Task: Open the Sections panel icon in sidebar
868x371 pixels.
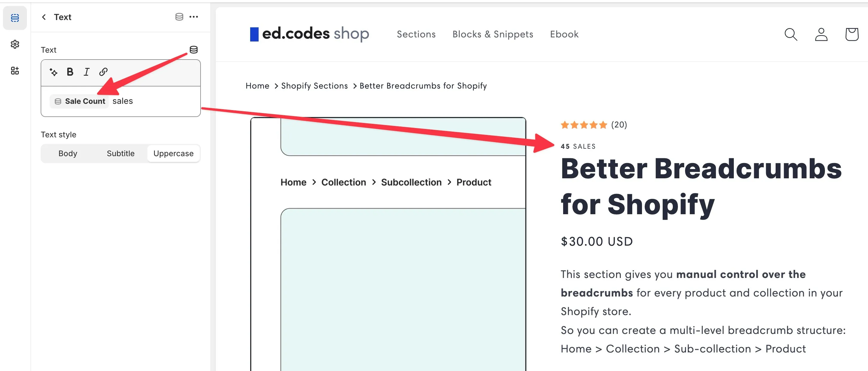Action: click(x=15, y=18)
